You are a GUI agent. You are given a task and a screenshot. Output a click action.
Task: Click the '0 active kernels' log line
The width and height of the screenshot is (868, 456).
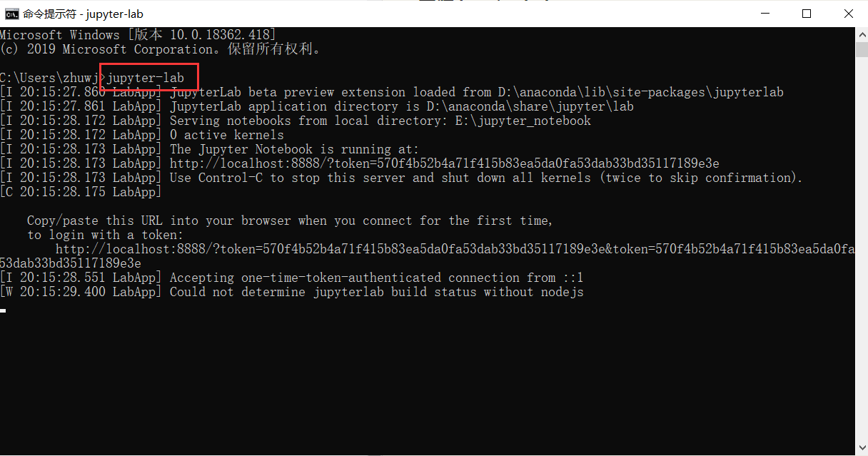[142, 135]
